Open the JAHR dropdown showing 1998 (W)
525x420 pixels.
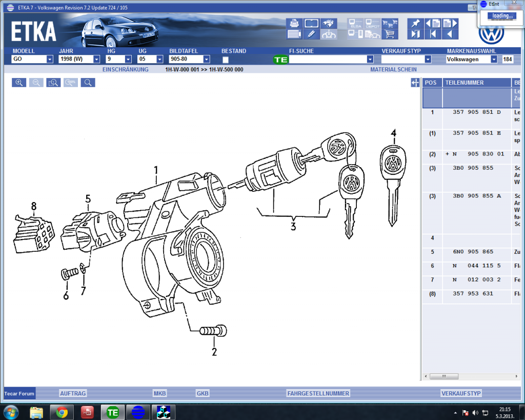click(96, 59)
